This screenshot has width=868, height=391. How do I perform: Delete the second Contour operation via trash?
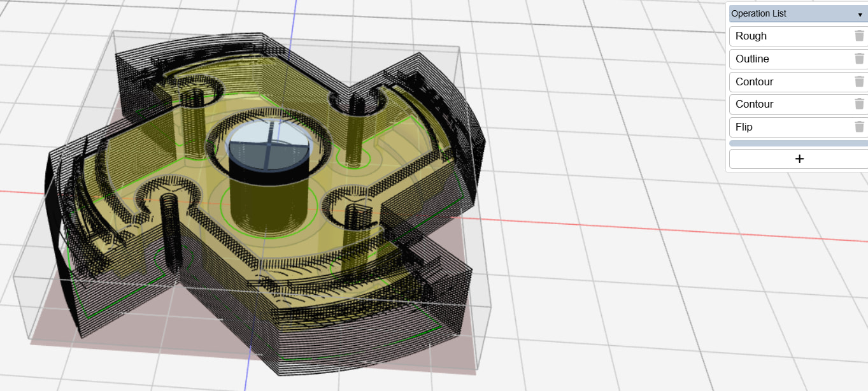(859, 104)
